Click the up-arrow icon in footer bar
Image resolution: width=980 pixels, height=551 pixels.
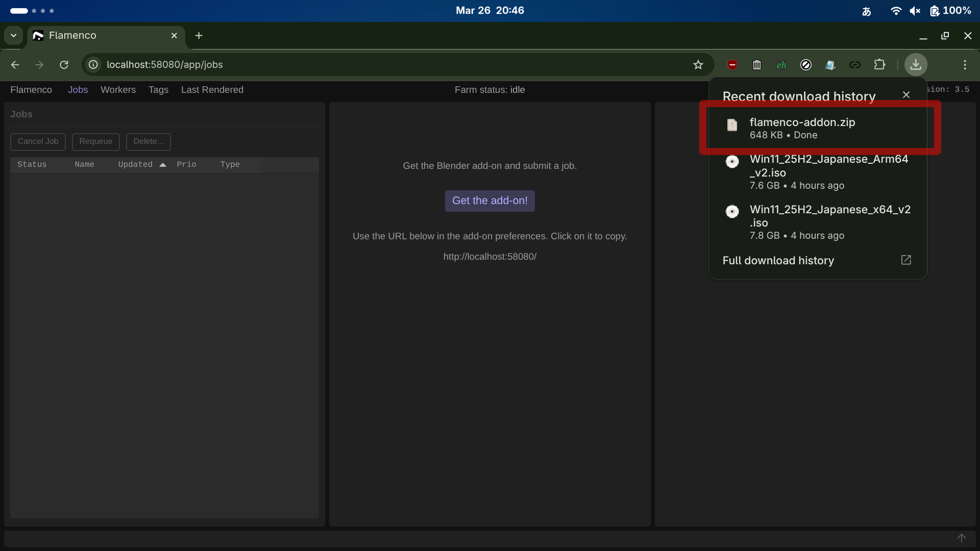tap(962, 538)
